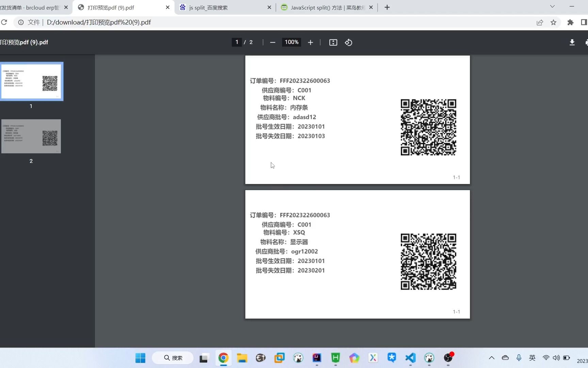Open the orange-blue squares app on taskbar
This screenshot has width=588, height=368.
point(279,358)
